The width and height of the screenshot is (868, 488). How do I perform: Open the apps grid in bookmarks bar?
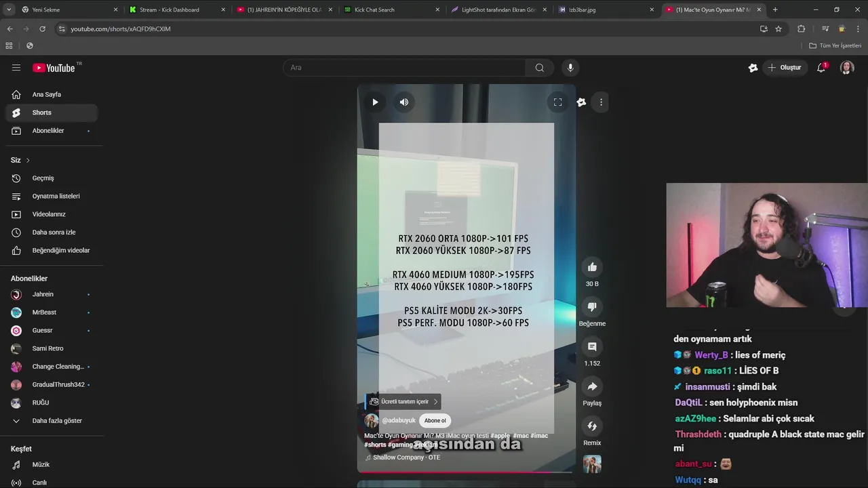click(x=9, y=45)
